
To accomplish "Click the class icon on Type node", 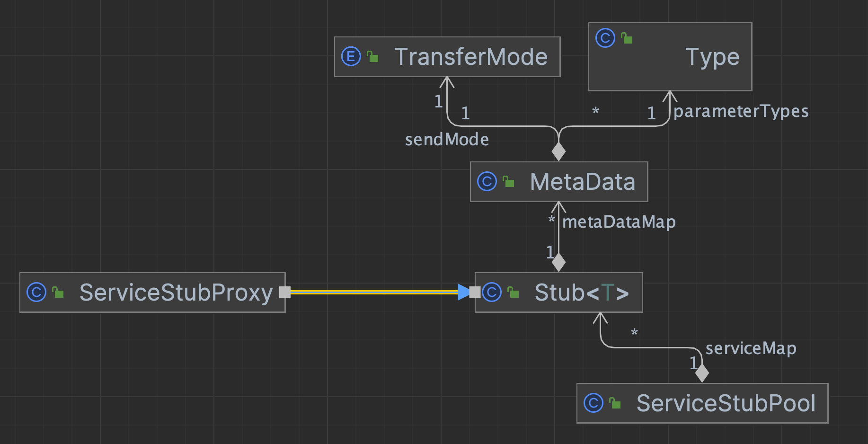I will pos(605,38).
